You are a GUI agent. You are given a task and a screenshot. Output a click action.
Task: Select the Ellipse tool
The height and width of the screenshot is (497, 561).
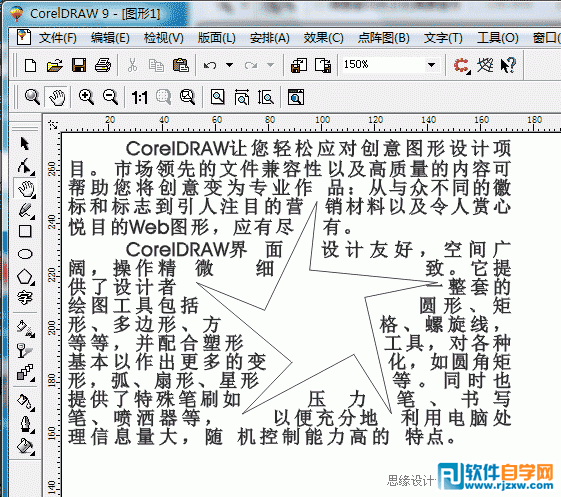[25, 254]
